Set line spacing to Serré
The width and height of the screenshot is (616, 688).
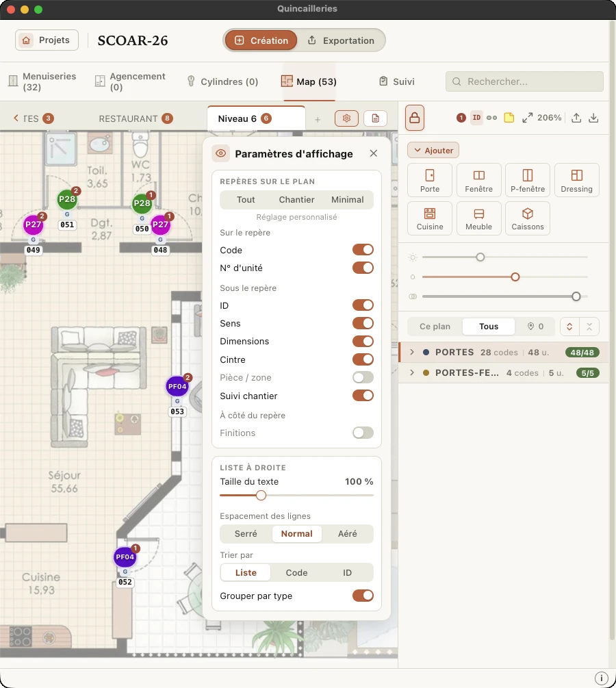click(x=246, y=534)
